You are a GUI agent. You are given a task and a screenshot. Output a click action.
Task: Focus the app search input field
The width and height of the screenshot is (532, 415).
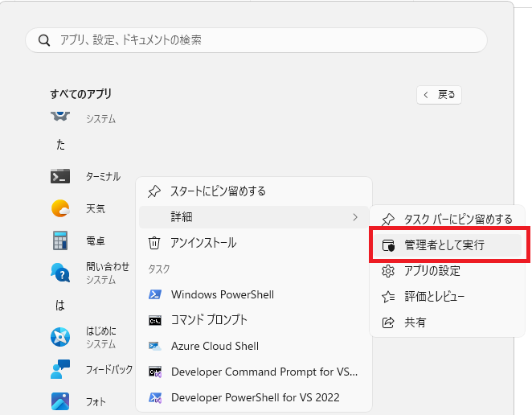256,40
